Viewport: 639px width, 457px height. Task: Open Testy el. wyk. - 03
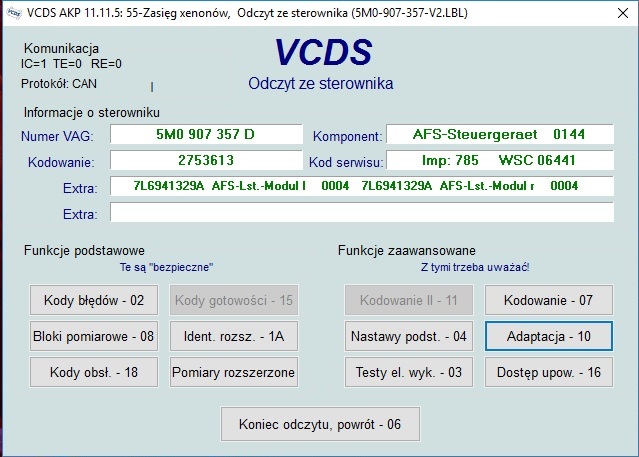[409, 372]
